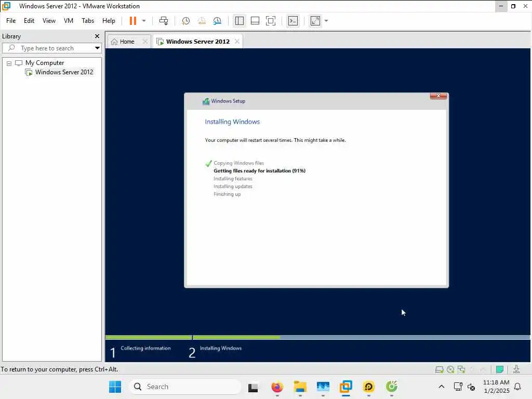
Task: Enter full screen mode icon
Action: (270, 21)
